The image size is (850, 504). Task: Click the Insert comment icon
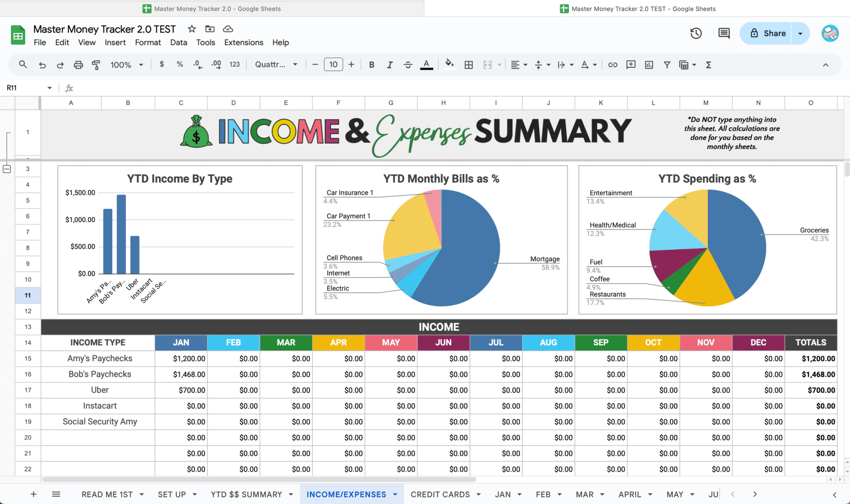[x=631, y=64]
